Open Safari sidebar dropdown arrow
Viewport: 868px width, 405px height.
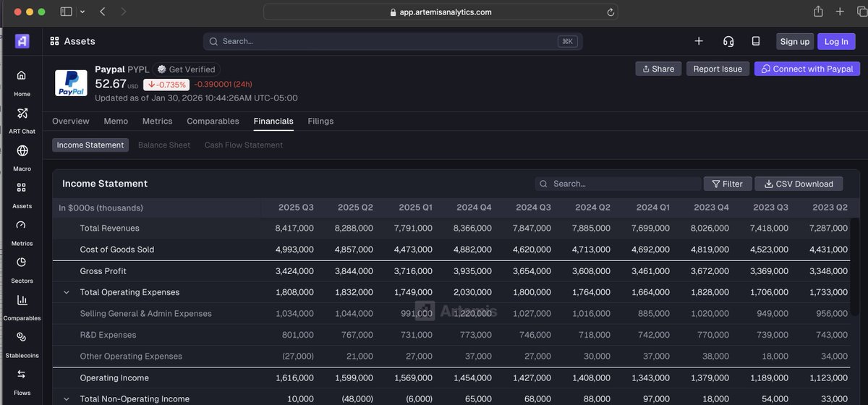(82, 12)
